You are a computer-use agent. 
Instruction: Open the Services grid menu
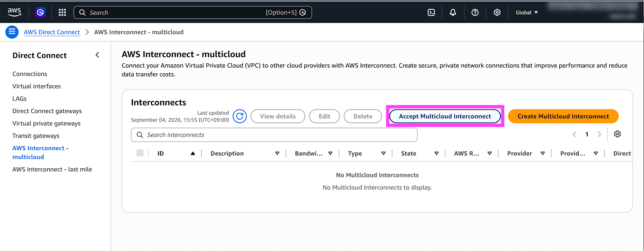point(62,12)
